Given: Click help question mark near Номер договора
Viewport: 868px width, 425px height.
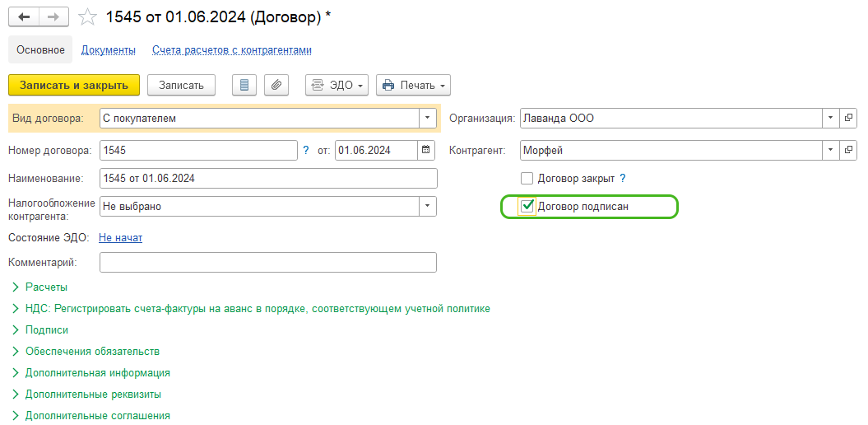Looking at the screenshot, I should [306, 150].
